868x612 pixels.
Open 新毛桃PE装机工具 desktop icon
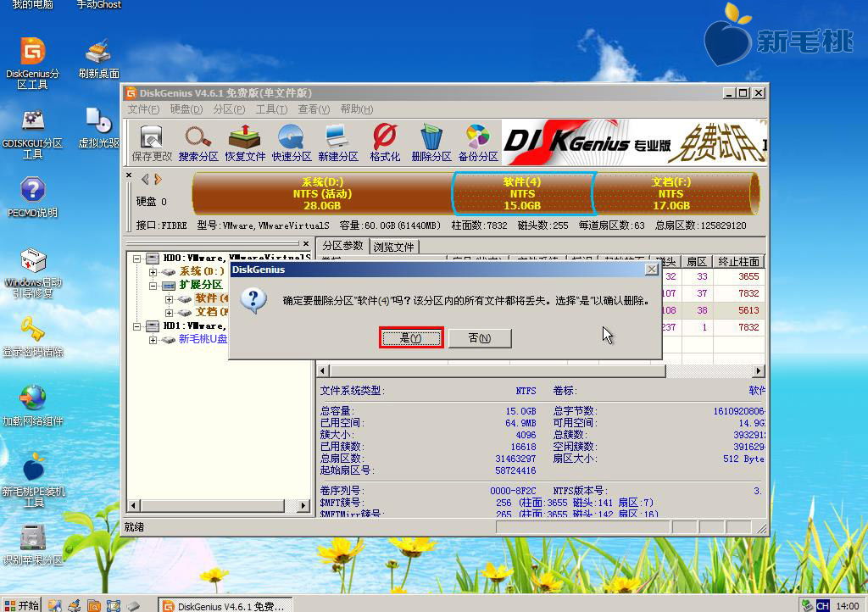pyautogui.click(x=33, y=480)
